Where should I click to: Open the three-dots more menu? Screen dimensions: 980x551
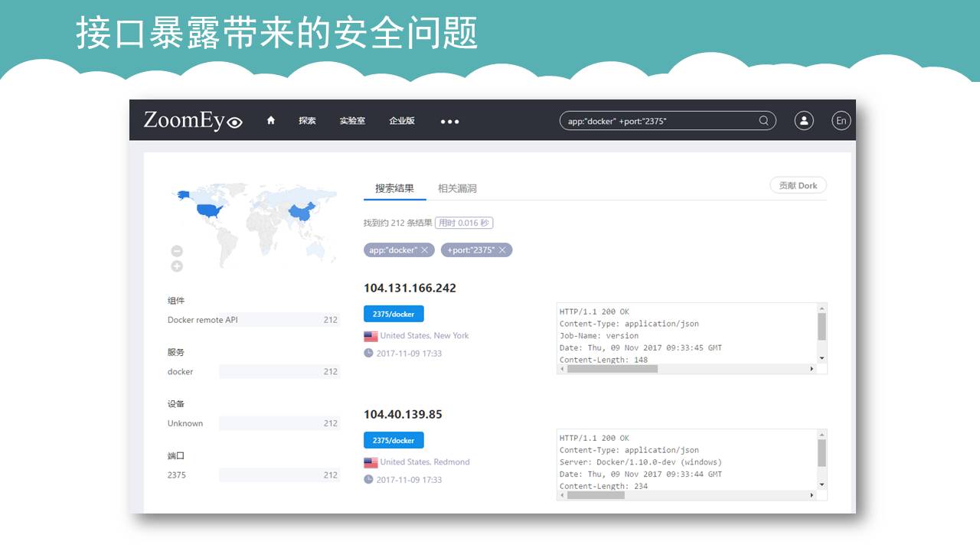450,121
